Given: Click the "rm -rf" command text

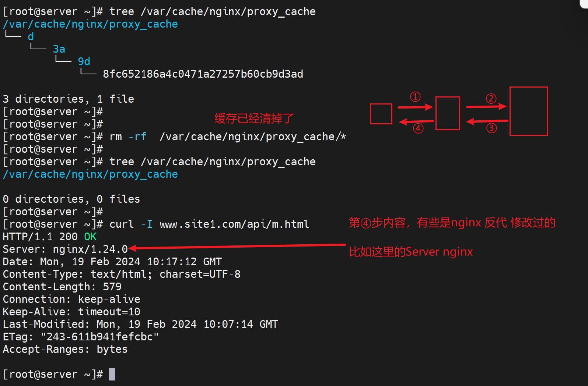Looking at the screenshot, I should pos(128,137).
